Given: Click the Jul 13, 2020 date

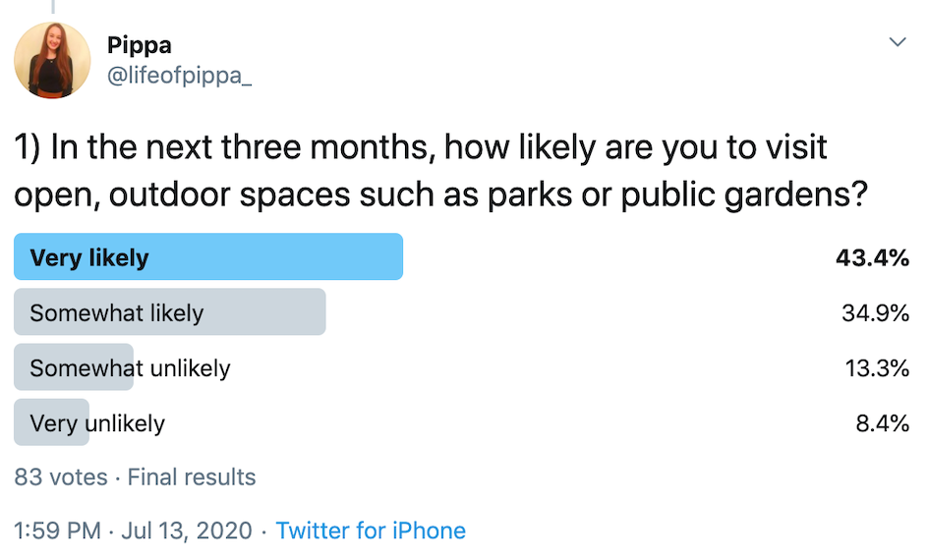Looking at the screenshot, I should 187,531.
